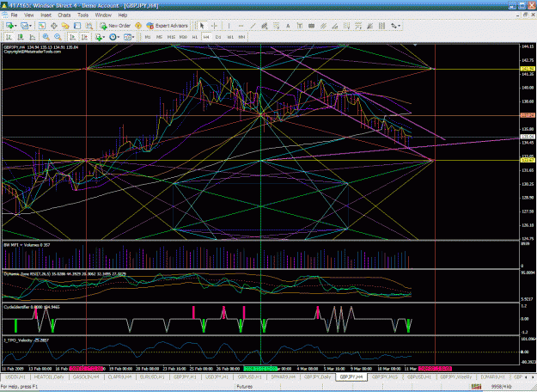Switch to the GBPJPY,M15 chart tab
The height and width of the screenshot is (392, 537).
(x=385, y=377)
